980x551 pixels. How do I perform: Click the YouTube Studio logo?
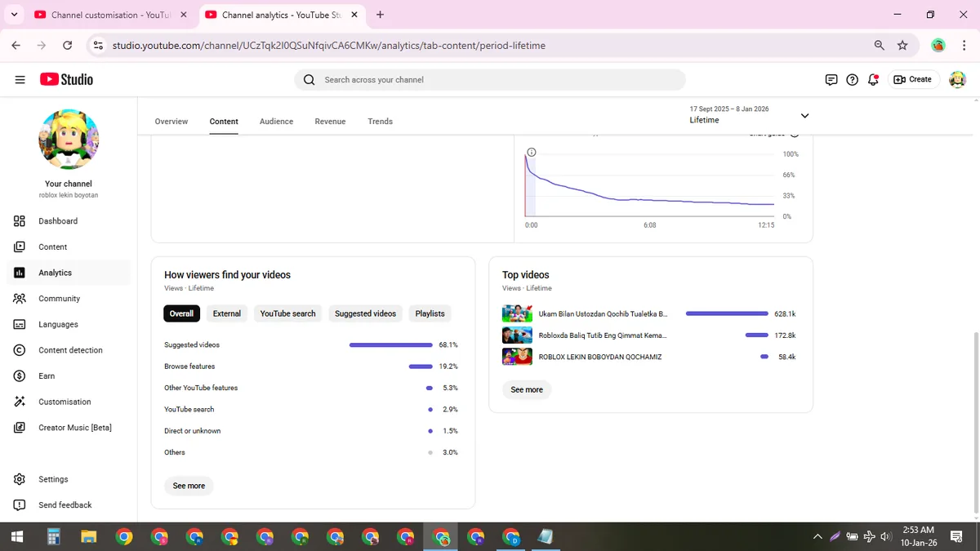[66, 79]
